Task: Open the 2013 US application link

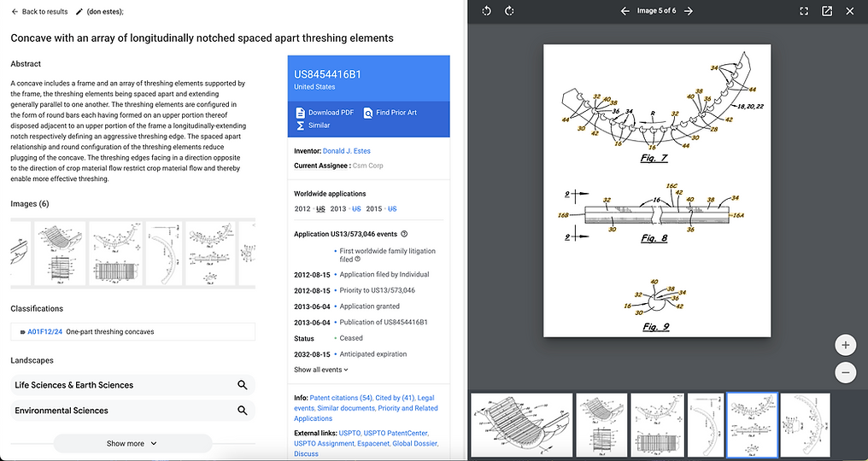Action: [356, 209]
